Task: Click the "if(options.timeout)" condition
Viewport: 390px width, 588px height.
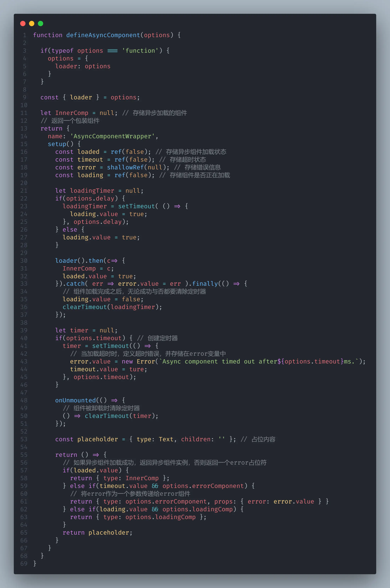Action: pyautogui.click(x=90, y=338)
